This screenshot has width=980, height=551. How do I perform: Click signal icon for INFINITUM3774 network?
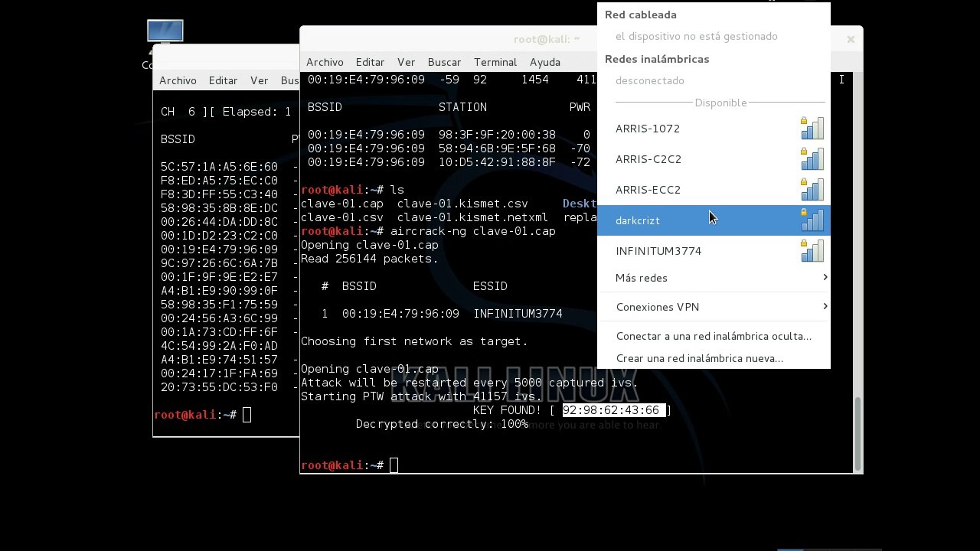(812, 251)
